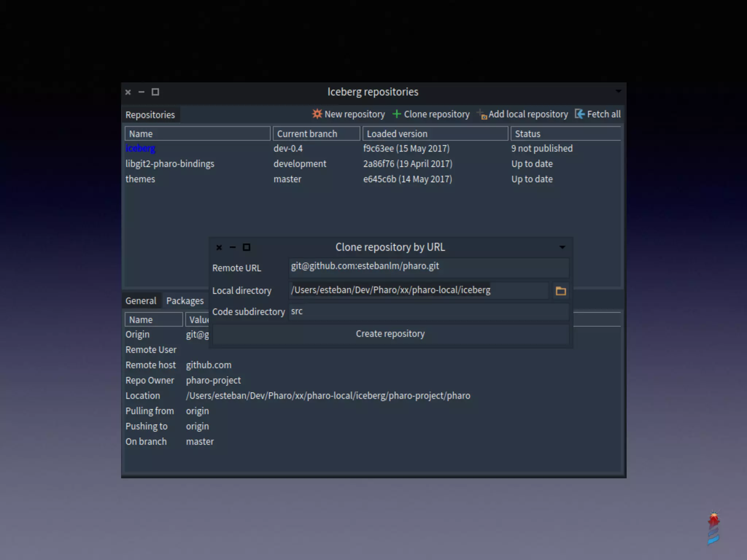747x560 pixels.
Task: Open the Iceberg repositories window menu arrow
Action: [618, 91]
